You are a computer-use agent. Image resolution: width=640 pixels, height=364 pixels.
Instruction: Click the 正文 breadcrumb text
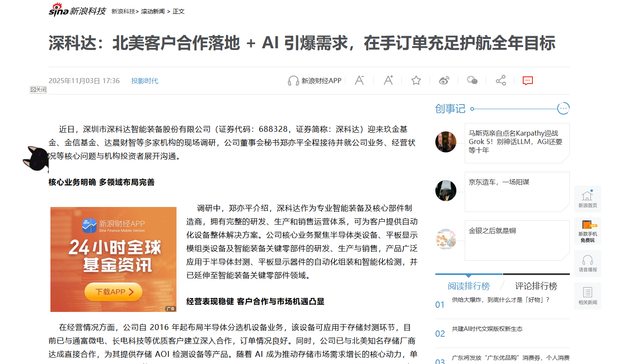click(179, 11)
